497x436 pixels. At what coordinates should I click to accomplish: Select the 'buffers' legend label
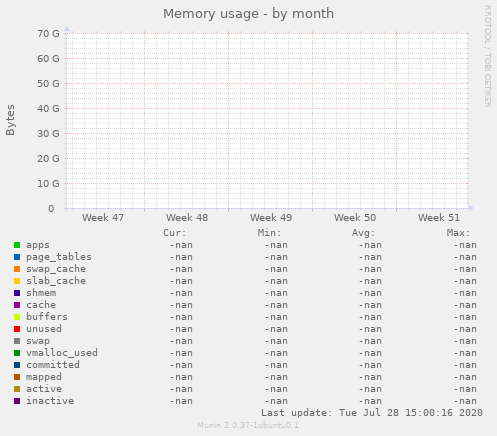(47, 317)
